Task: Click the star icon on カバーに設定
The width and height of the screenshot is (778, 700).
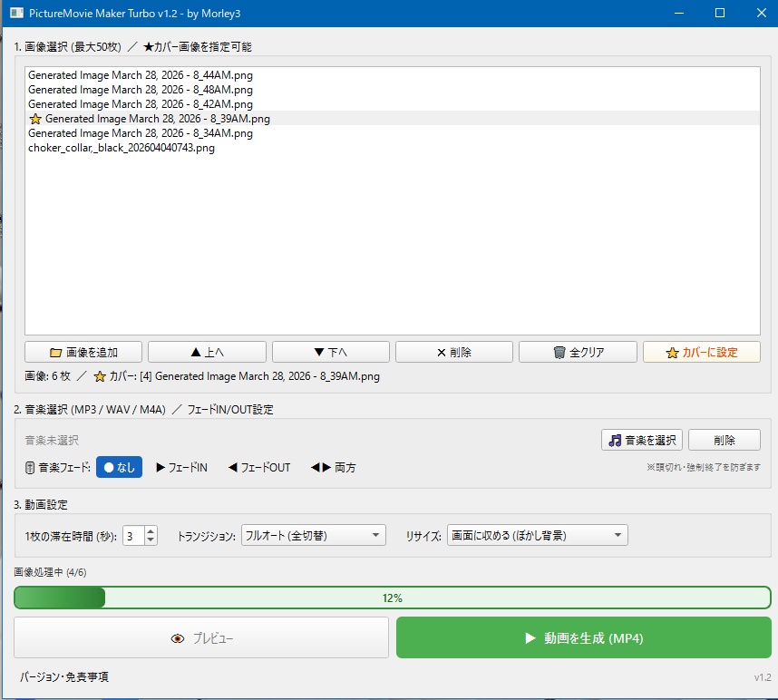Action: (675, 352)
